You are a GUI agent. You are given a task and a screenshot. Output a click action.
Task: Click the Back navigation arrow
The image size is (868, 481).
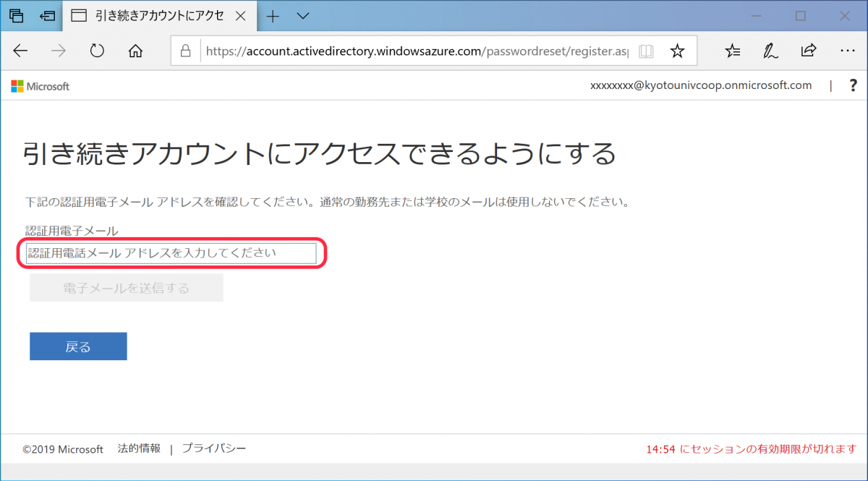[x=20, y=51]
